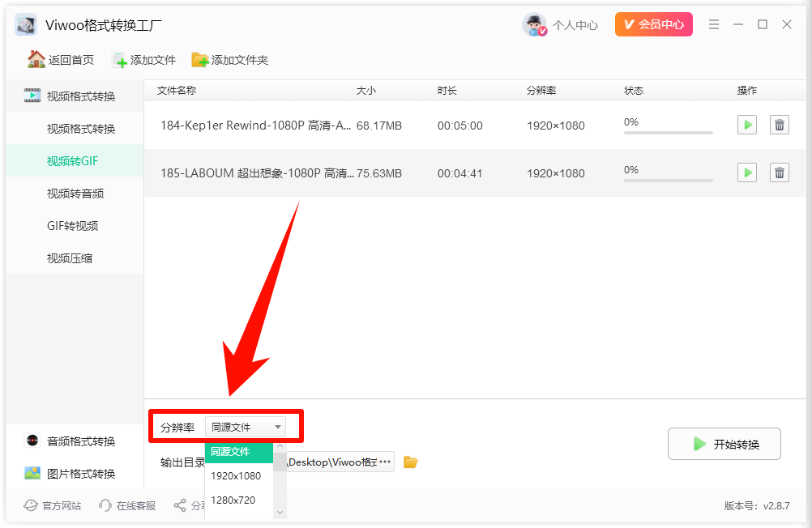
Task: Click 返回首页 home icon
Action: coord(36,60)
